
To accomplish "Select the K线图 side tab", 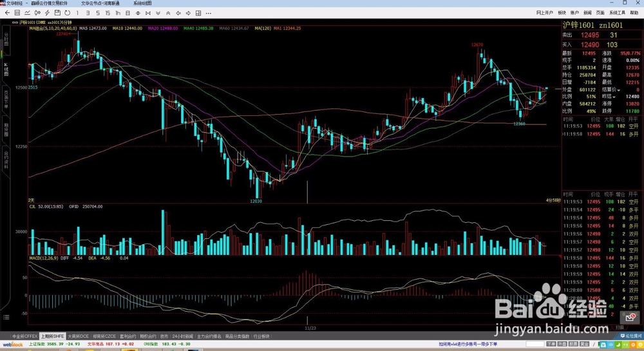I will (x=6, y=69).
